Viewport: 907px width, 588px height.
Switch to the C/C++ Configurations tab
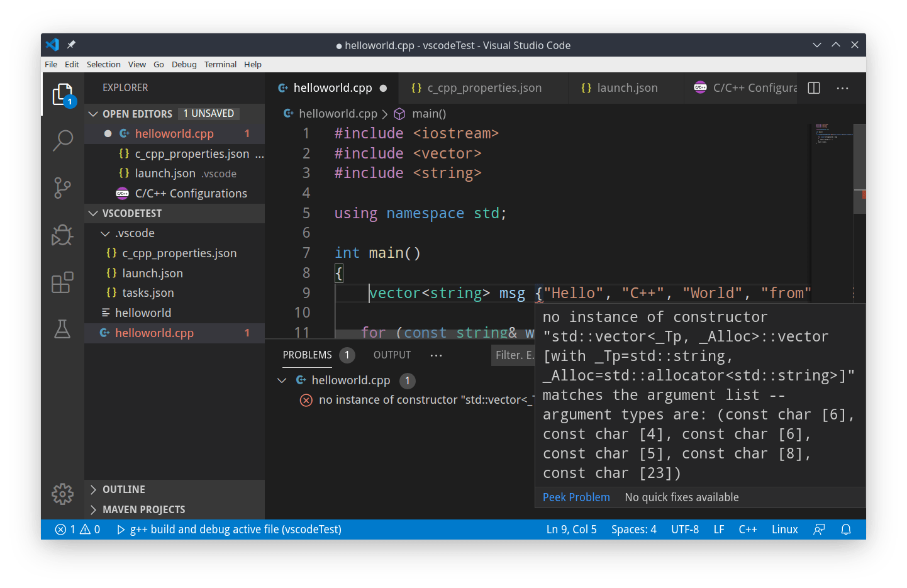[741, 88]
